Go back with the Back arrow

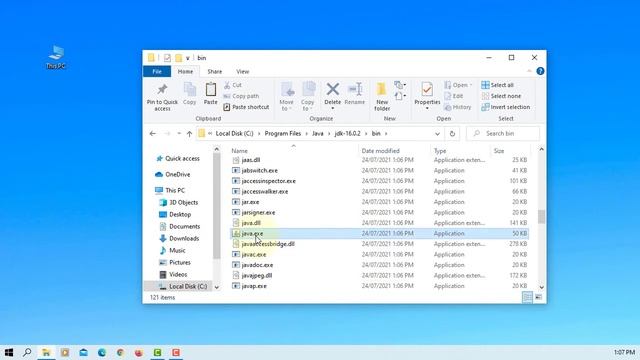(x=153, y=133)
